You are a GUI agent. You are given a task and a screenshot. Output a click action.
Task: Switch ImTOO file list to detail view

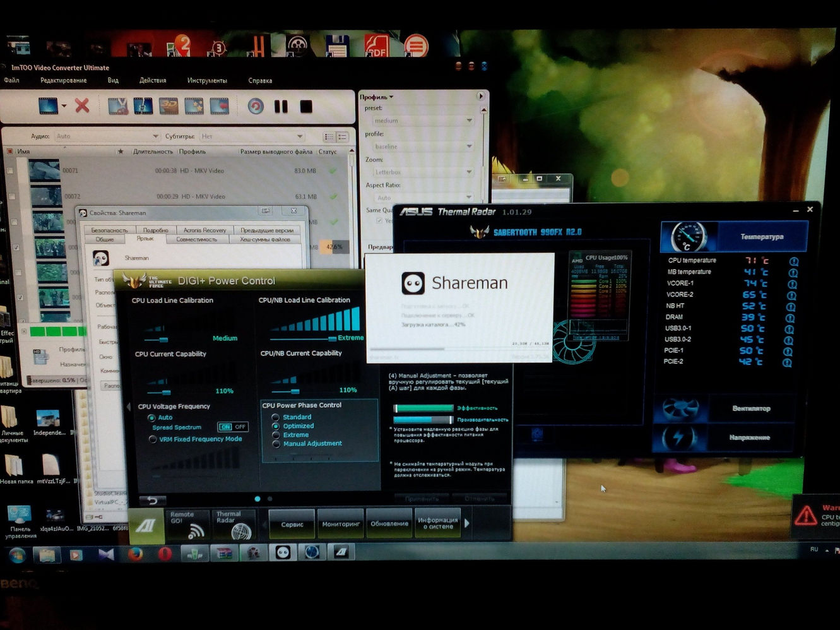pyautogui.click(x=342, y=136)
